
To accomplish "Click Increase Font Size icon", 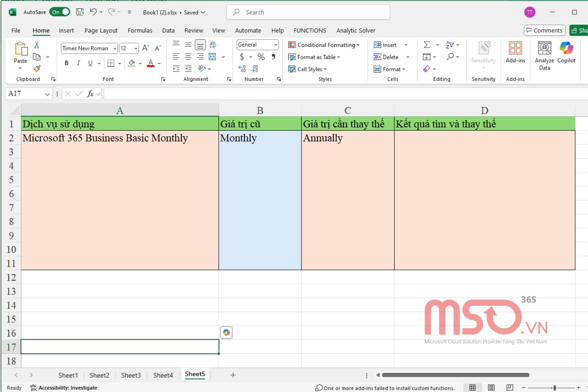I will (146, 48).
